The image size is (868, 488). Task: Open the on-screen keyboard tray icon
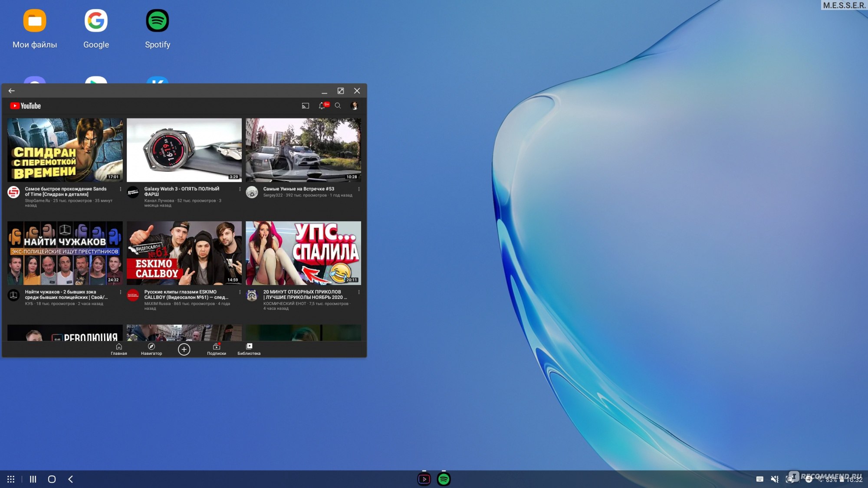coord(759,479)
